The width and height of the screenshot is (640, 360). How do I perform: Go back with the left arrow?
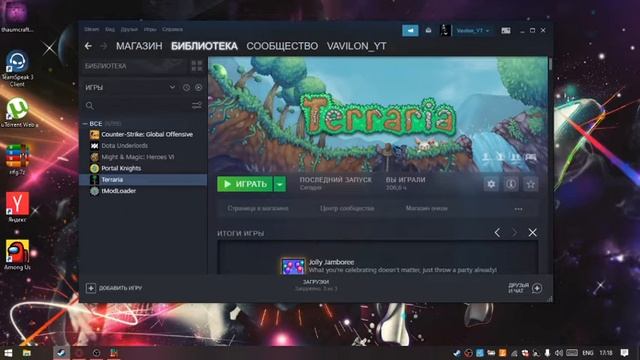tap(88, 46)
